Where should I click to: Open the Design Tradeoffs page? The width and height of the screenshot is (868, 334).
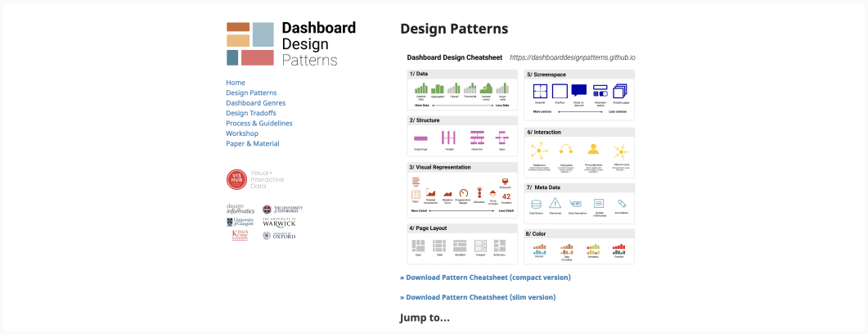click(x=250, y=113)
